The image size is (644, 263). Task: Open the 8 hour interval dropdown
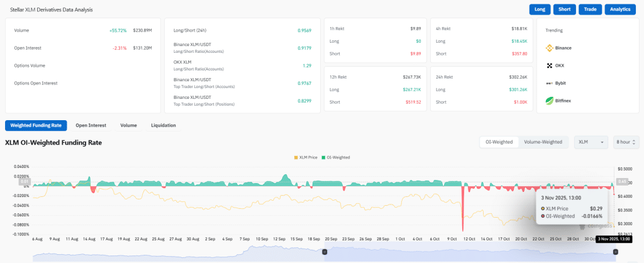(626, 142)
